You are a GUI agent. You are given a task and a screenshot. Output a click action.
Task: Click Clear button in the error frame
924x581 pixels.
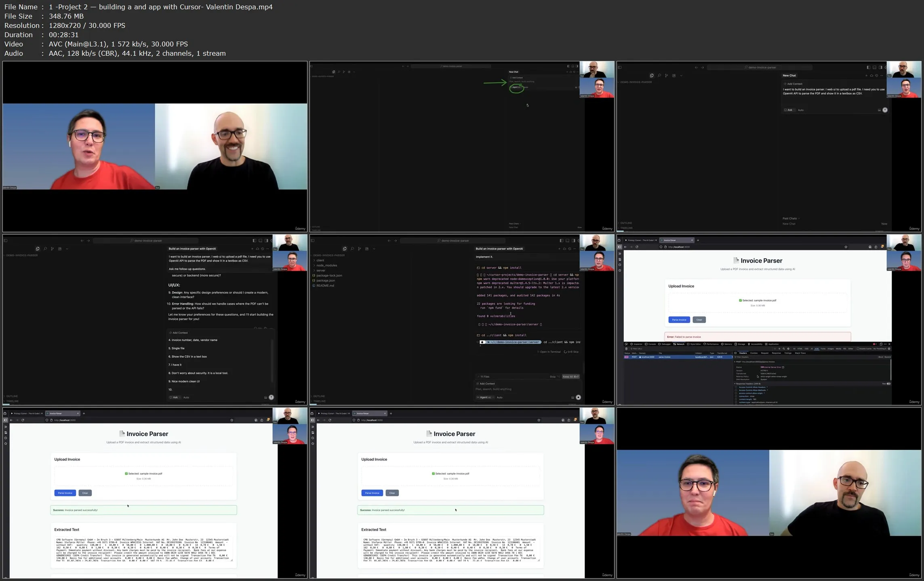[699, 319]
